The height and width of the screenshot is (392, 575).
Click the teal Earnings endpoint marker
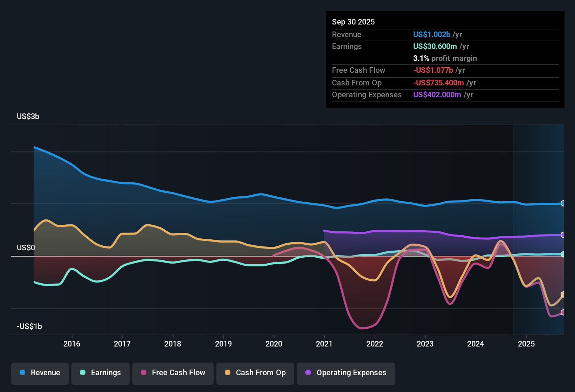[x=563, y=254]
